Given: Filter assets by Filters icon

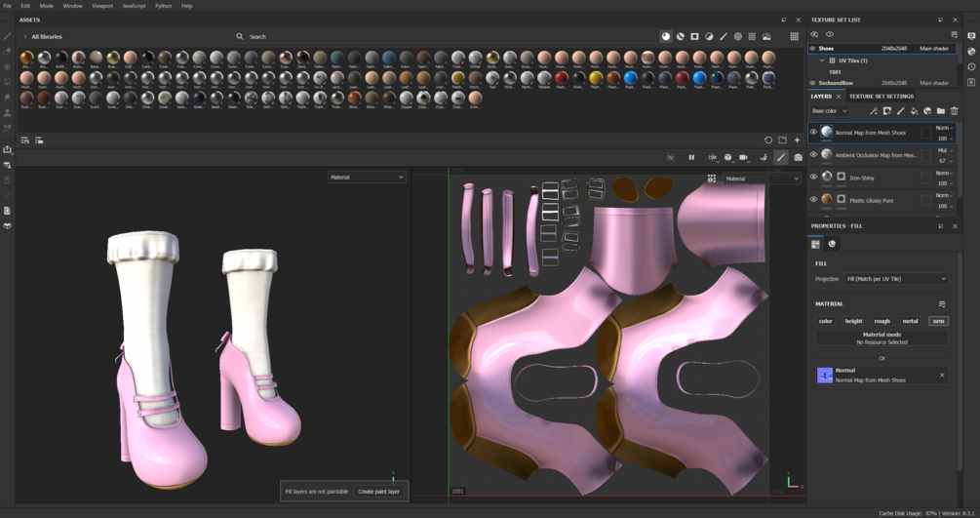Looking at the screenshot, I should click(709, 36).
